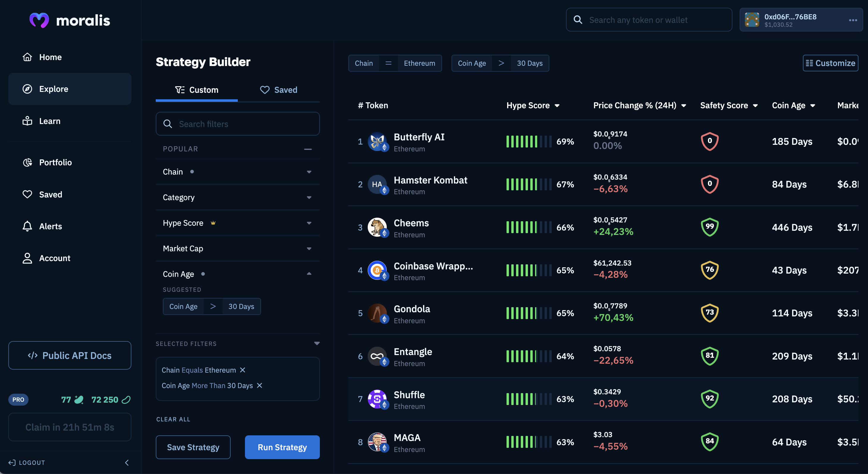Viewport: 868px width, 474px height.
Task: Click the Cheems token icon
Action: click(377, 227)
